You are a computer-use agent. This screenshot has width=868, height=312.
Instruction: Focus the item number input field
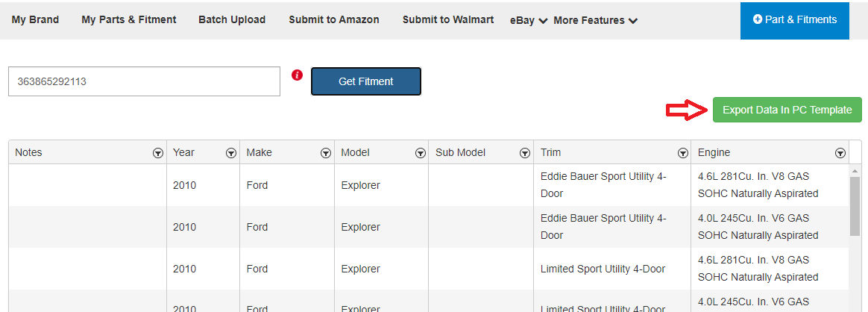click(144, 81)
